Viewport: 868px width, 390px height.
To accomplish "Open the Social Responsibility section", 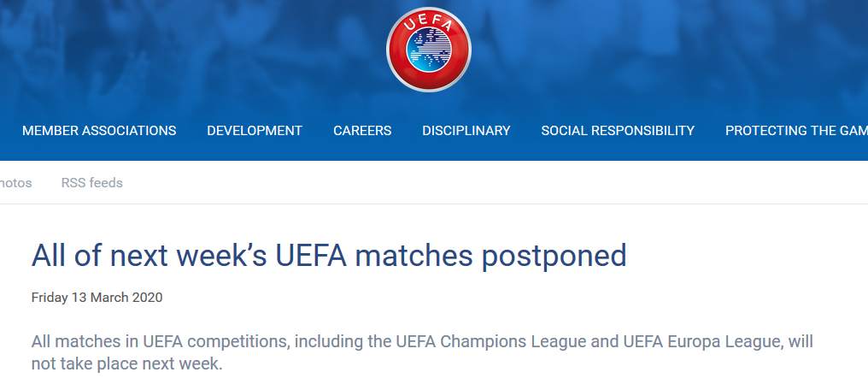I will pos(618,131).
